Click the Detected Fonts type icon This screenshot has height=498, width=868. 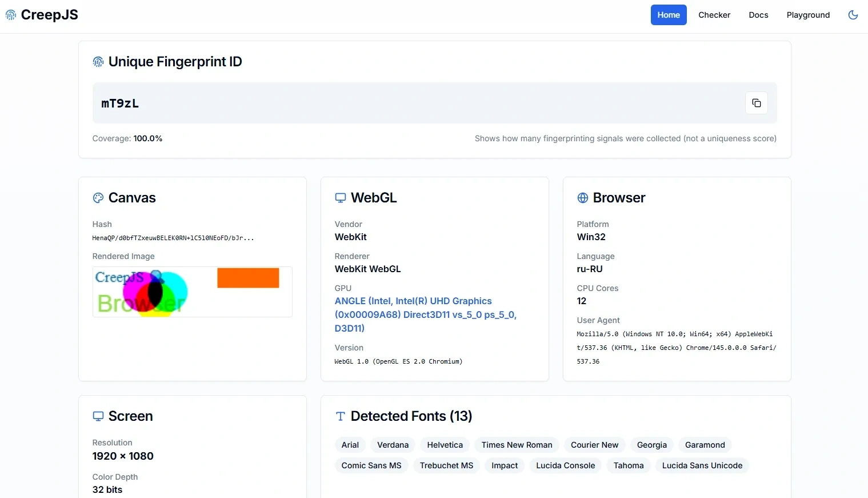click(x=341, y=416)
